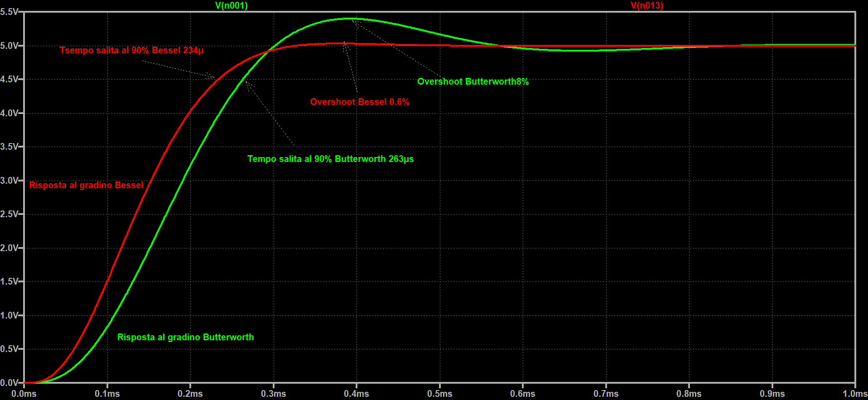Image resolution: width=868 pixels, height=400 pixels.
Task: Click the 0.2ms tick on time axis
Action: (x=190, y=394)
